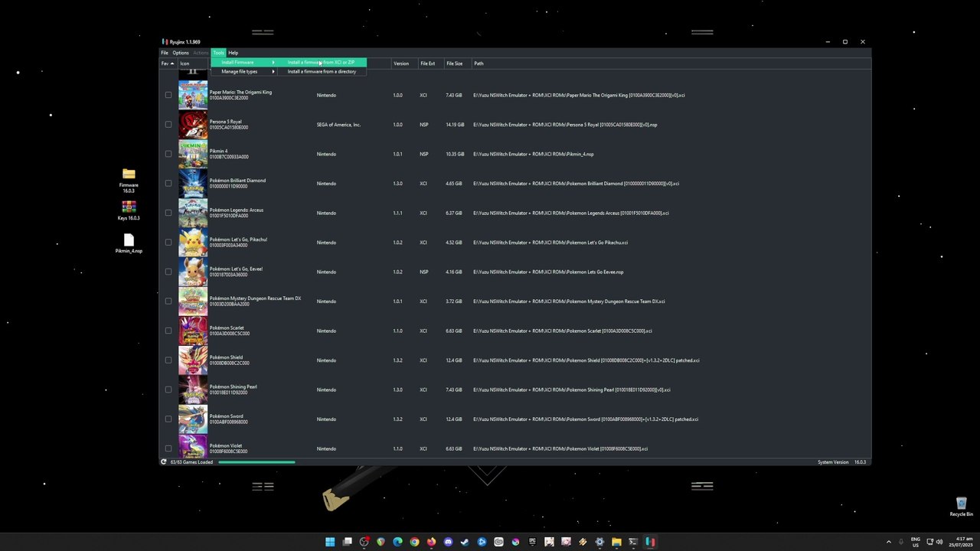
Task: Open the Firmware 16.0.3 desktop folder
Action: point(129,181)
